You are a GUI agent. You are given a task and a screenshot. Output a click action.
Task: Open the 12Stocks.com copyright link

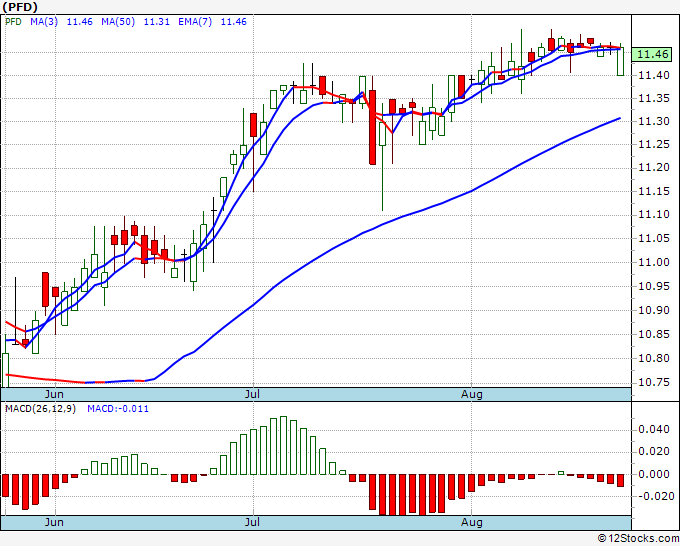tap(638, 539)
